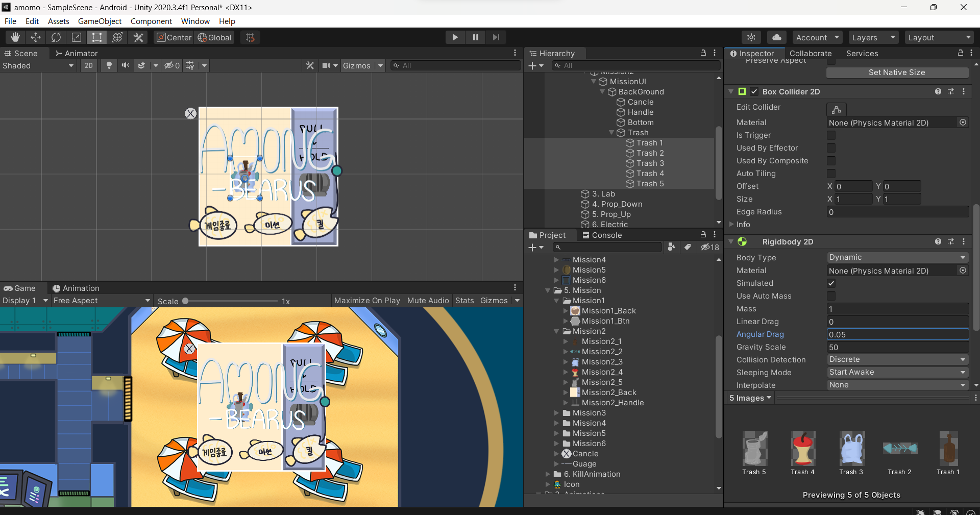The image size is (980, 515).
Task: Open the Layers dropdown
Action: click(x=873, y=37)
